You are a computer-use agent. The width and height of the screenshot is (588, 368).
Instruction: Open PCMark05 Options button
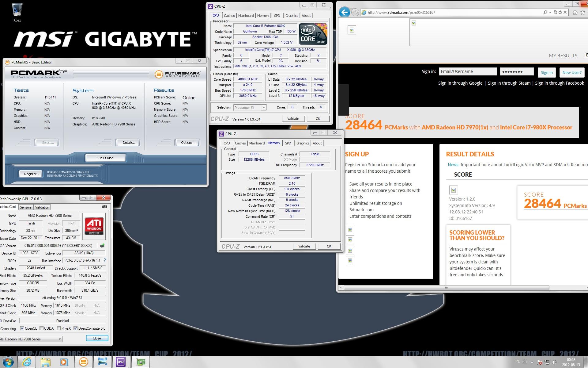(x=188, y=143)
